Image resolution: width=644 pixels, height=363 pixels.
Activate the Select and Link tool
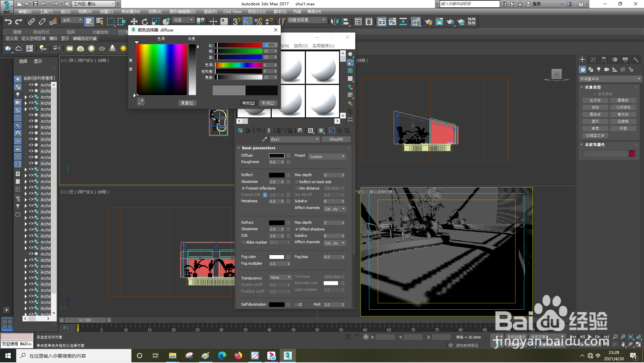32,22
